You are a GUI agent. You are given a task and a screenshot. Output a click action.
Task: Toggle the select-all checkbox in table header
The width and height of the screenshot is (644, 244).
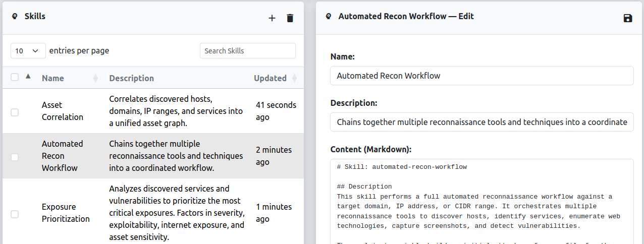(x=15, y=77)
